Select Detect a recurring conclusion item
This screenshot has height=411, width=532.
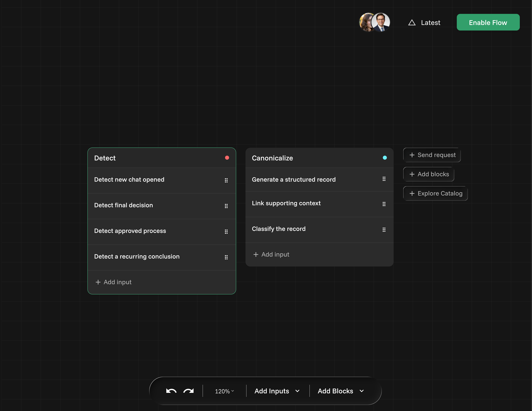(x=137, y=256)
